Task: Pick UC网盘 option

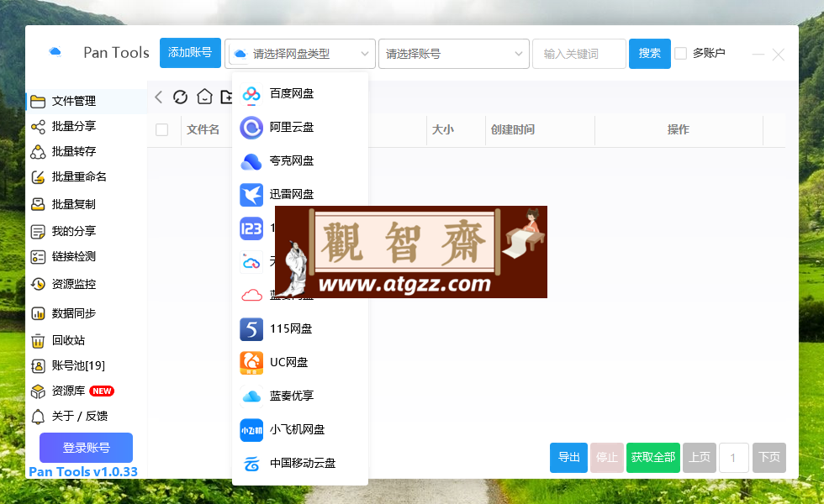Action: click(x=300, y=362)
